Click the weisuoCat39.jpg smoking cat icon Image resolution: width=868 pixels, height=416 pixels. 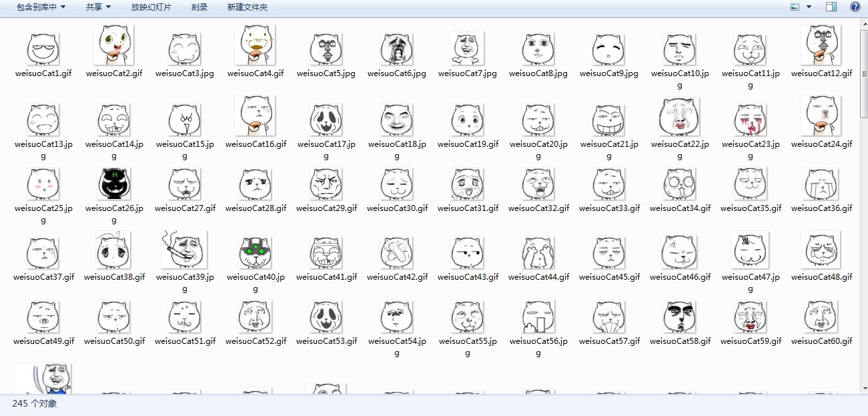[x=184, y=249]
